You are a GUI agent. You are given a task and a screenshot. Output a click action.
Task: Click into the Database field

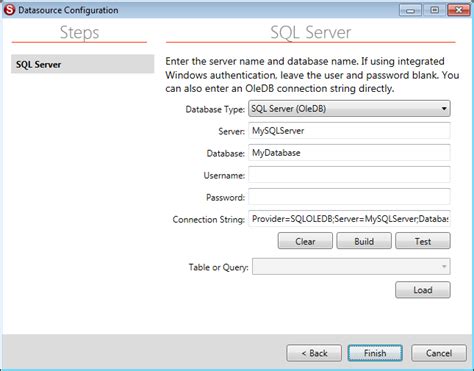coord(349,153)
